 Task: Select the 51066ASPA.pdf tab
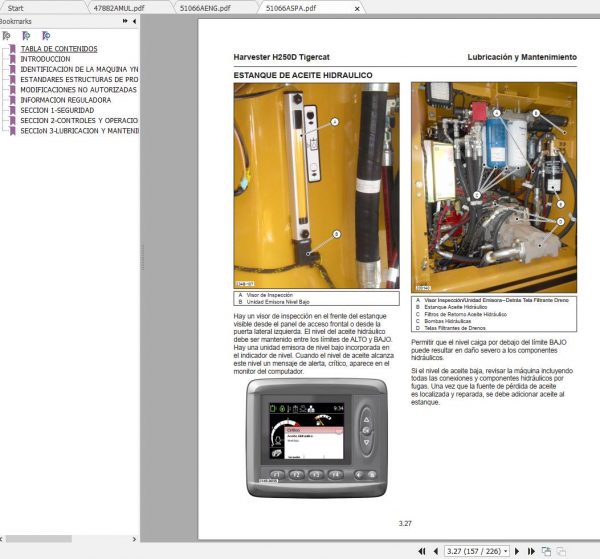click(291, 8)
